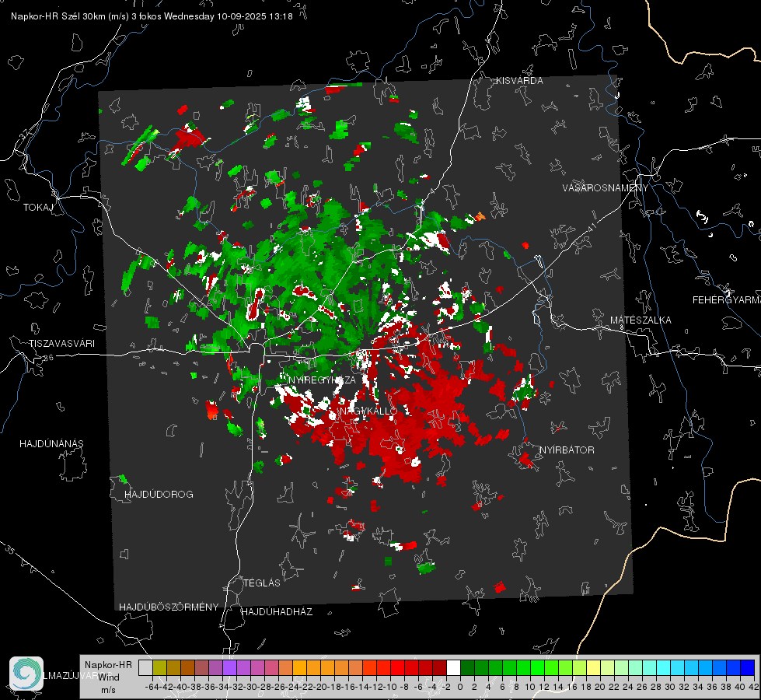
Task: Select the NYÍREGYHÁZA city label
Action: 322,380
